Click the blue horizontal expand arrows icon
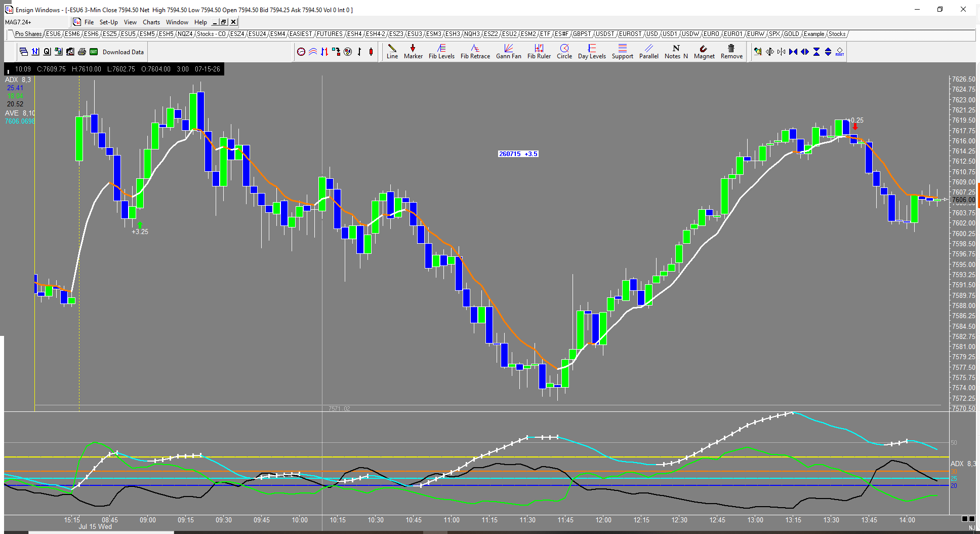 [x=805, y=52]
